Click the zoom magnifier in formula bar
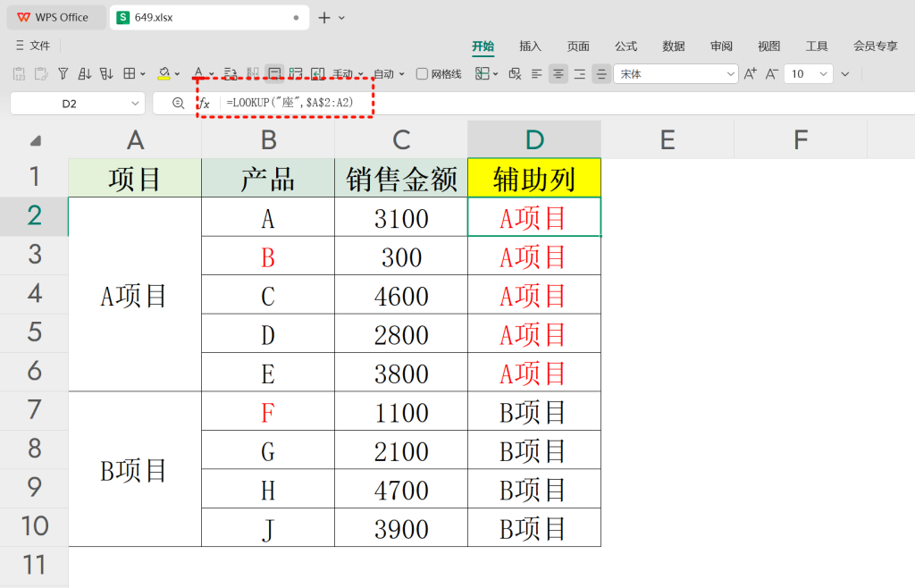915x588 pixels. click(179, 104)
